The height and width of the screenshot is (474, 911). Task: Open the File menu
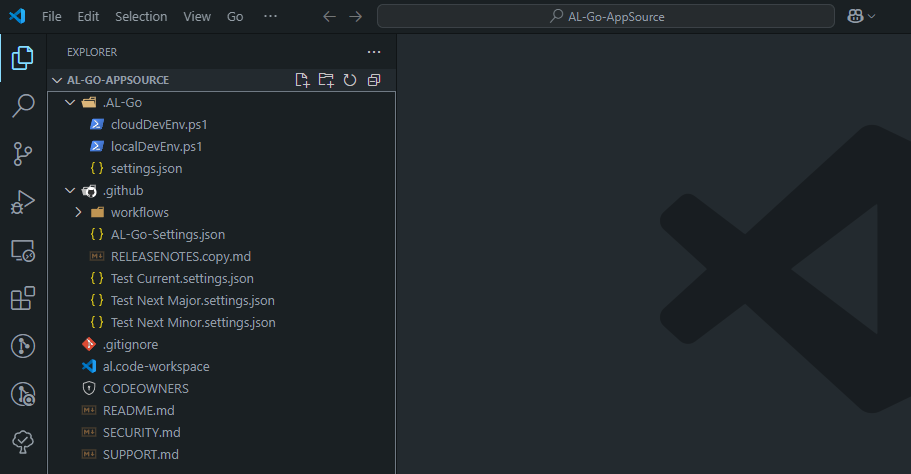pyautogui.click(x=51, y=17)
